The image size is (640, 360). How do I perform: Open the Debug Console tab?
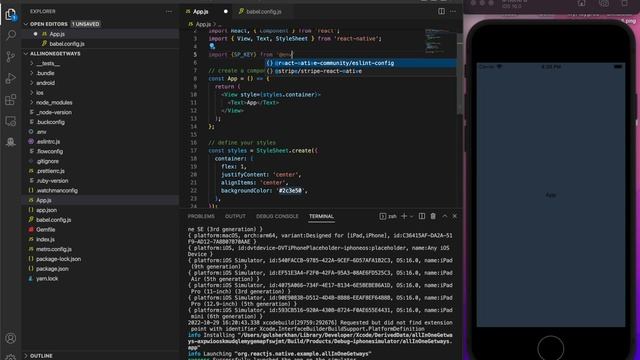(277, 216)
